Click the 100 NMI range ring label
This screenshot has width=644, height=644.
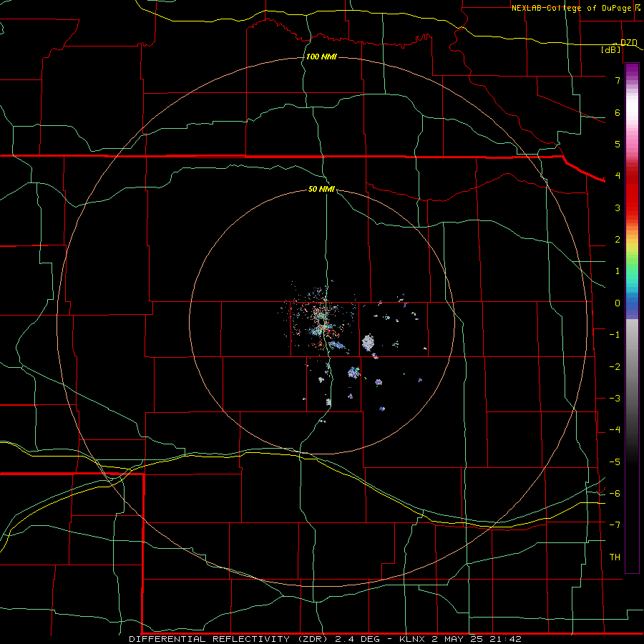(321, 57)
